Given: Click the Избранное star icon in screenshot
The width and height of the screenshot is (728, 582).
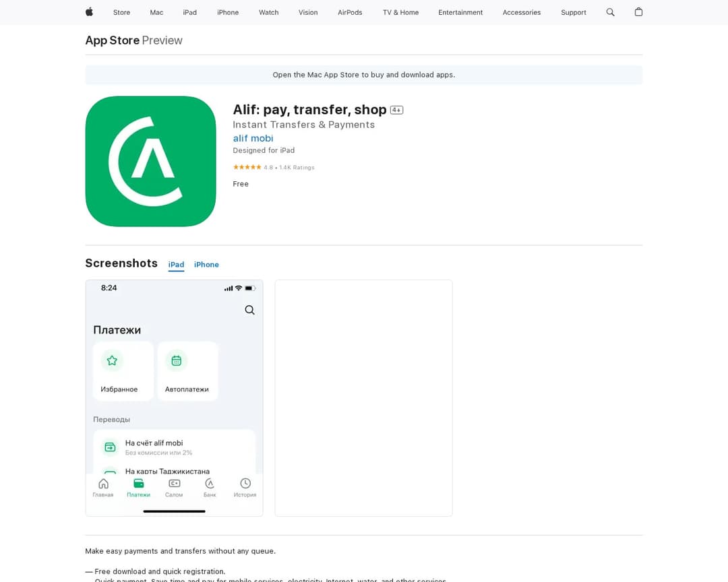Looking at the screenshot, I should (x=112, y=360).
